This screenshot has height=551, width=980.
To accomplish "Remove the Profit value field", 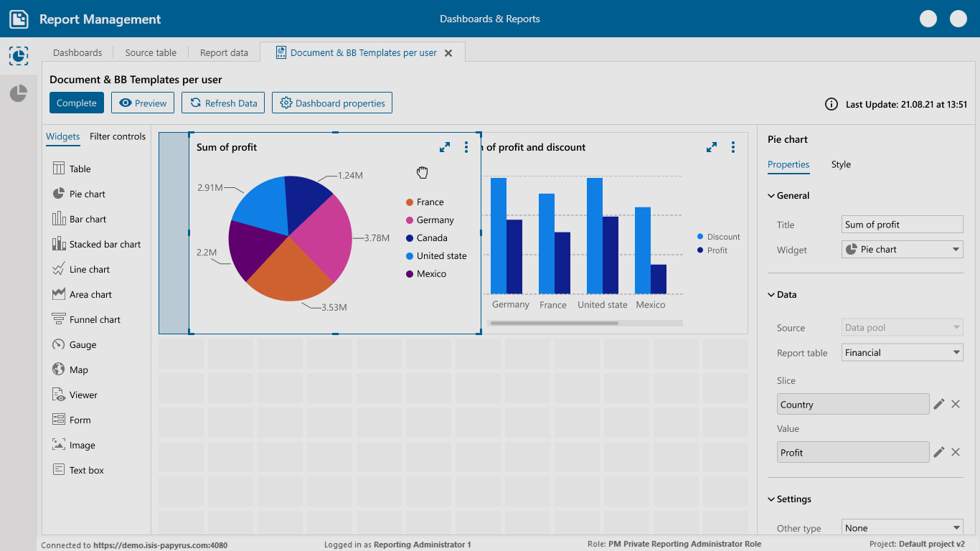I will tap(956, 453).
